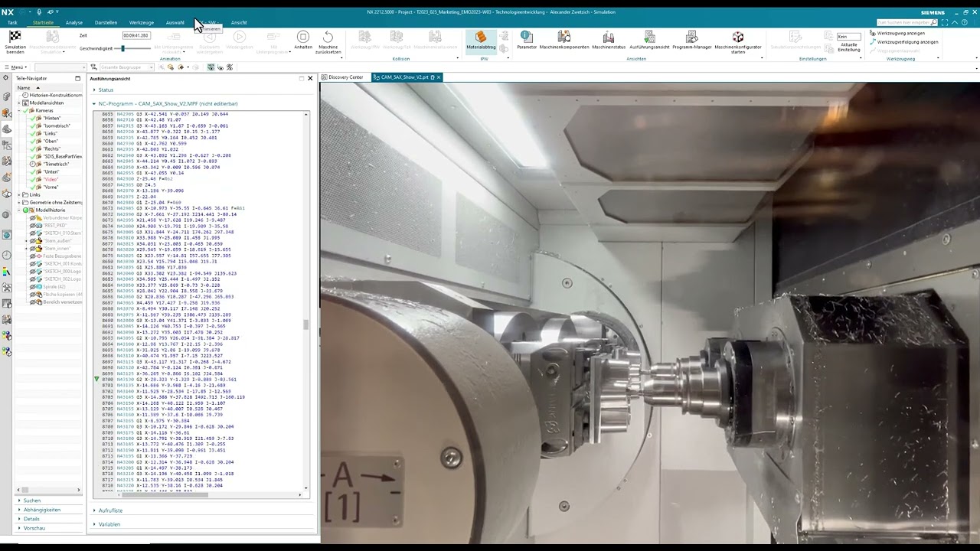Select the Modellhistorie tree node
This screenshot has width=980, height=551.
tap(50, 210)
